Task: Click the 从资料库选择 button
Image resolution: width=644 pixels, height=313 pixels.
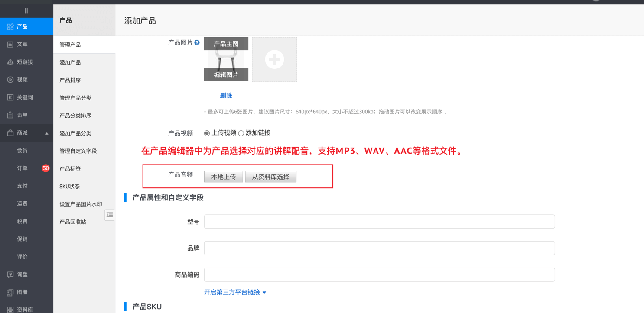Action: 270,177
